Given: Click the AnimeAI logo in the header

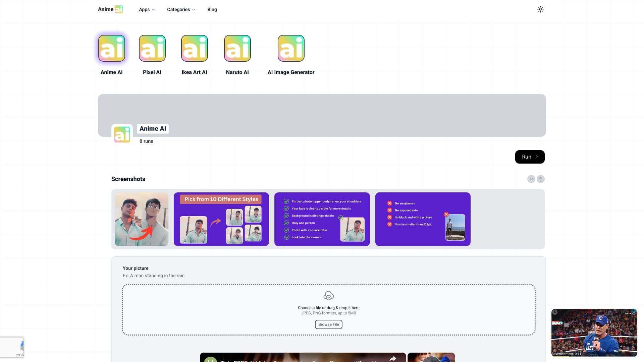Looking at the screenshot, I should coord(110,9).
